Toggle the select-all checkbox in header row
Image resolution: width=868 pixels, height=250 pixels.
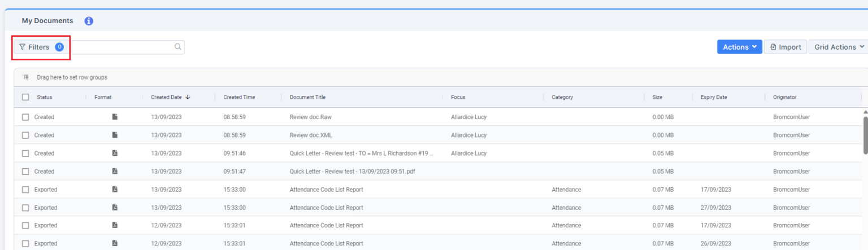click(x=25, y=97)
